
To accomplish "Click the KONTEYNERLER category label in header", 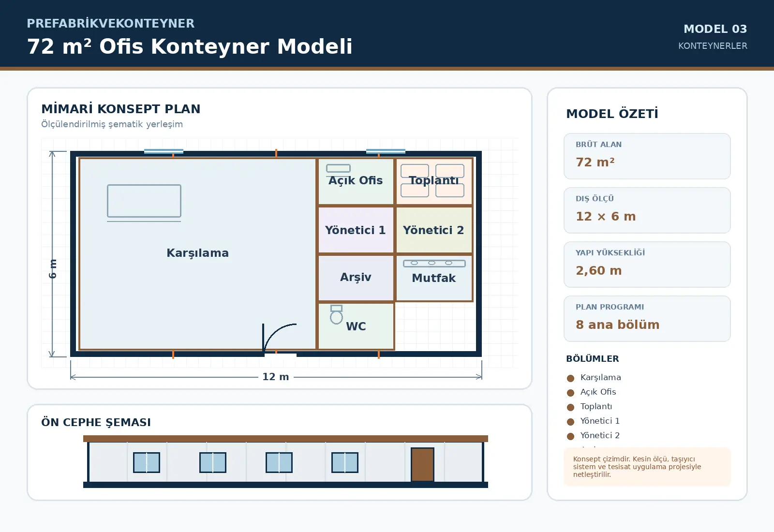I will click(713, 46).
